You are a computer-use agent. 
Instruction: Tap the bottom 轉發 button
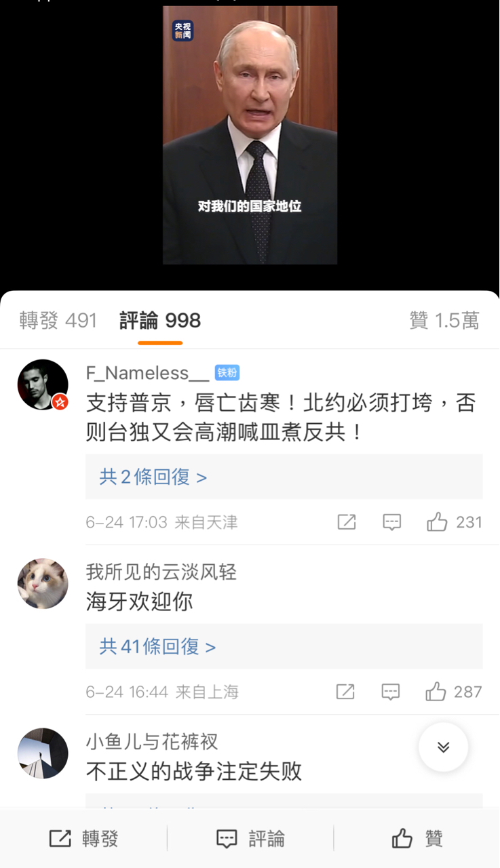click(83, 839)
